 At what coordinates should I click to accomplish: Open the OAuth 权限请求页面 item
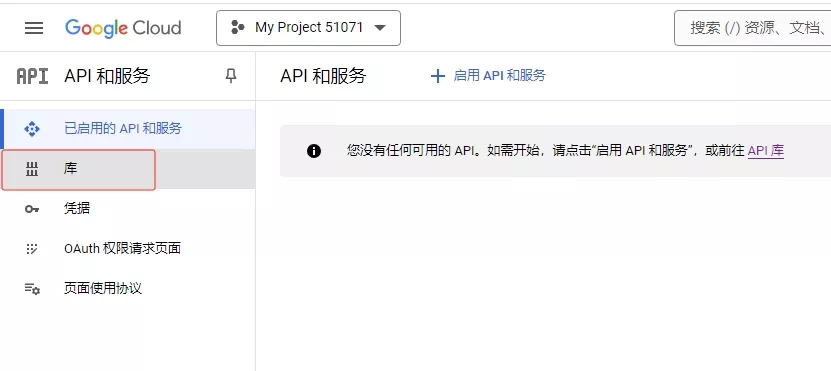128,248
